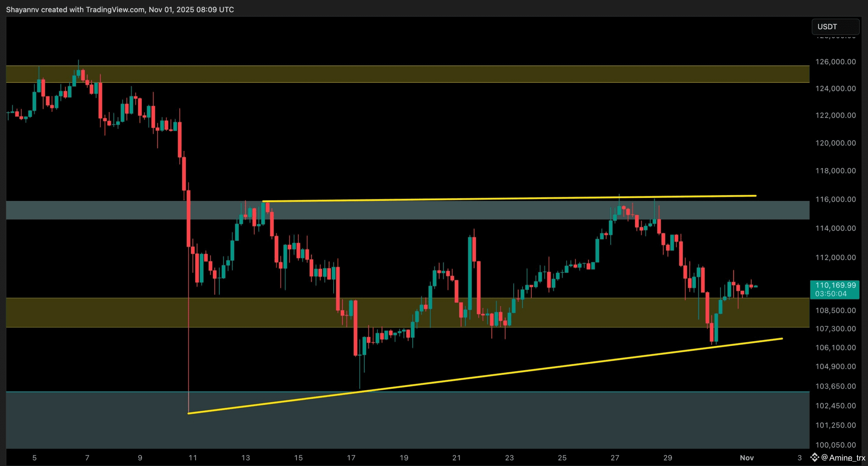Click the Shayannv TradingView attribution text
This screenshot has width=868, height=466.
(120, 10)
